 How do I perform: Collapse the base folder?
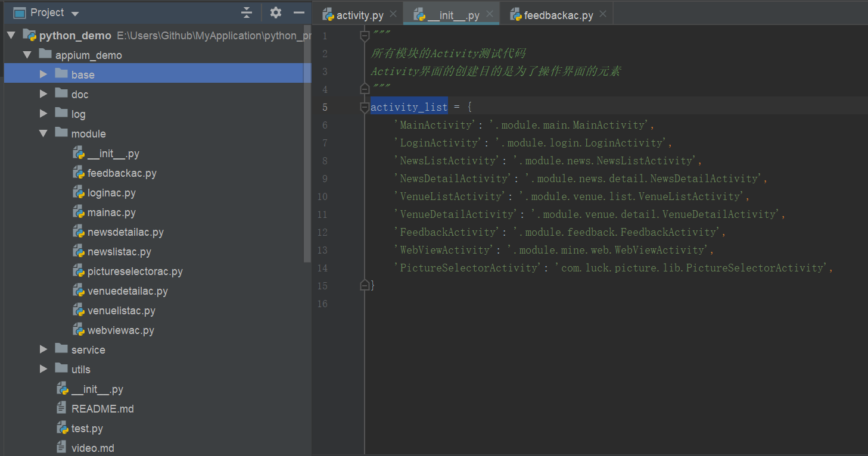42,74
